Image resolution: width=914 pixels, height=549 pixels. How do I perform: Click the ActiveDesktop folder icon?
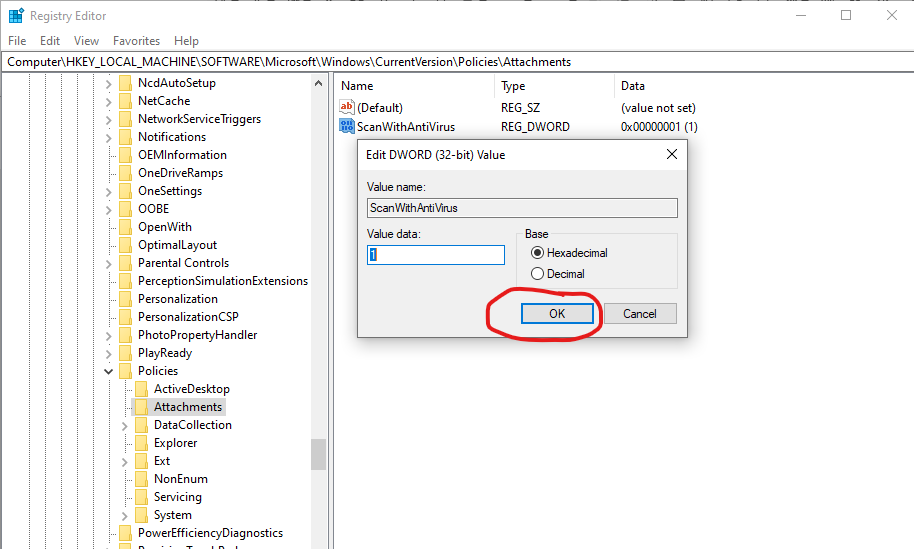[141, 389]
